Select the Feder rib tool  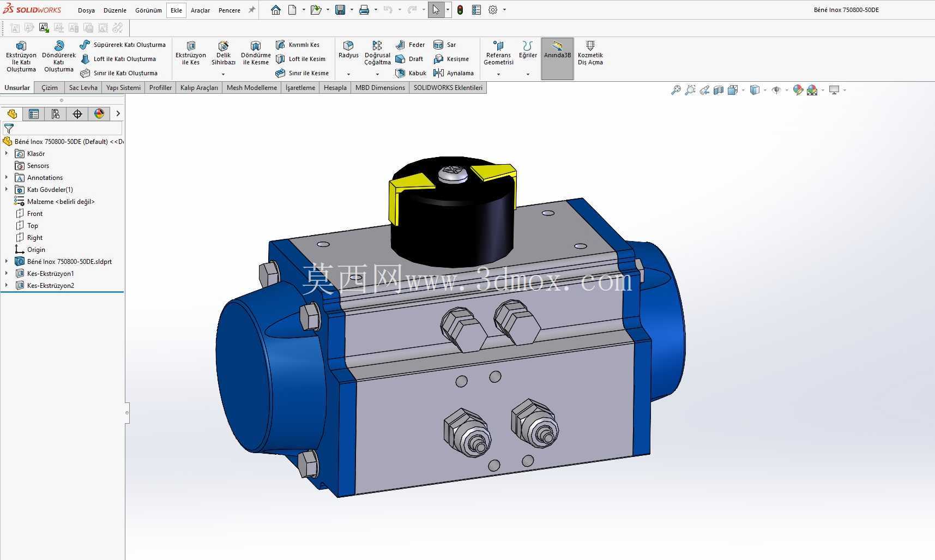pos(411,45)
